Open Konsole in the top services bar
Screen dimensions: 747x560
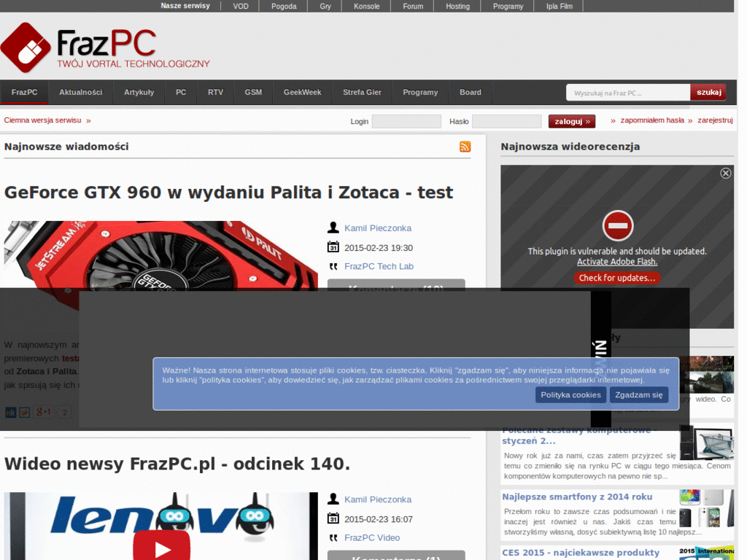367,6
